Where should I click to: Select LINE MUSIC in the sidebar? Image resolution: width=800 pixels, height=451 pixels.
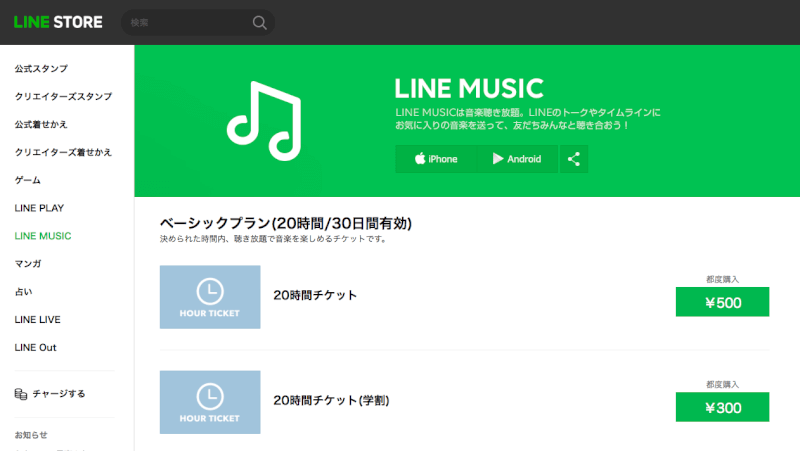pos(43,236)
